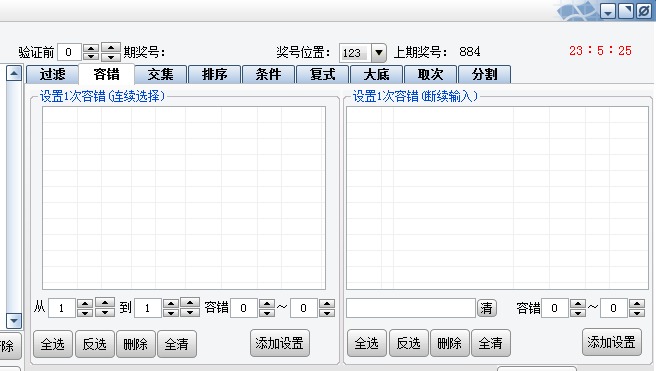The width and height of the screenshot is (656, 371).
Task: Click the 断续输入 text input field
Action: [x=411, y=308]
